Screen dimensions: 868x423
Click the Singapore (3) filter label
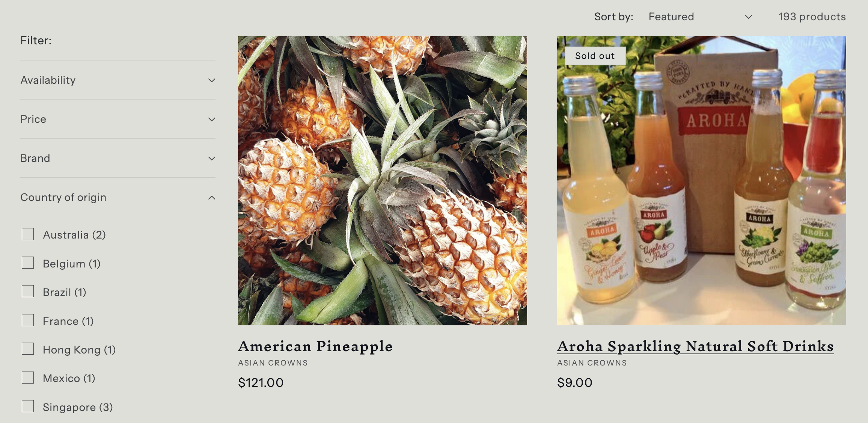click(x=78, y=407)
